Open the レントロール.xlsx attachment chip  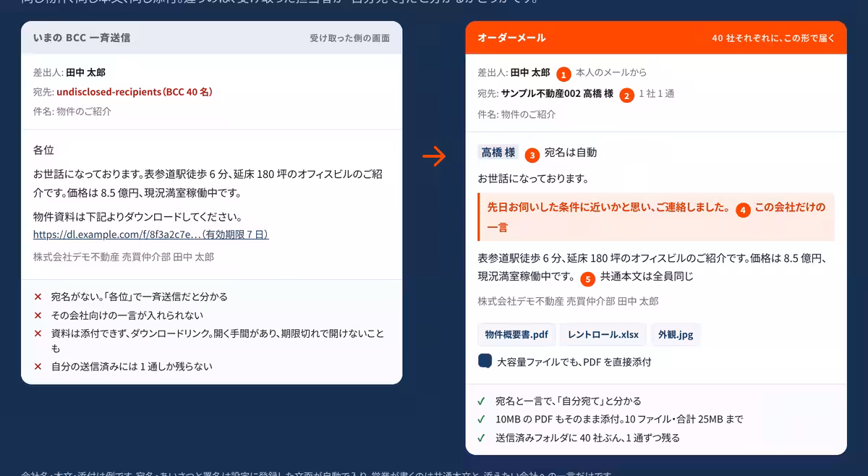[603, 334]
